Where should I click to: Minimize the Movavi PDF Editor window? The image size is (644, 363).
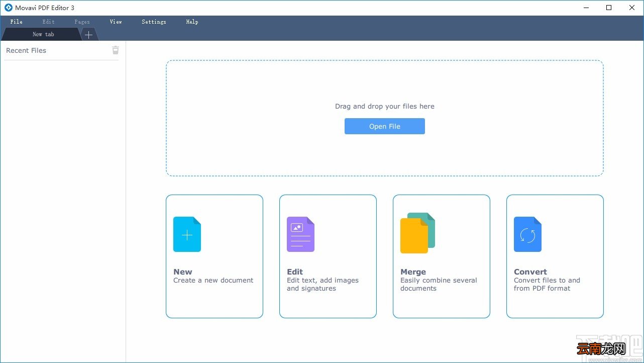pos(586,8)
